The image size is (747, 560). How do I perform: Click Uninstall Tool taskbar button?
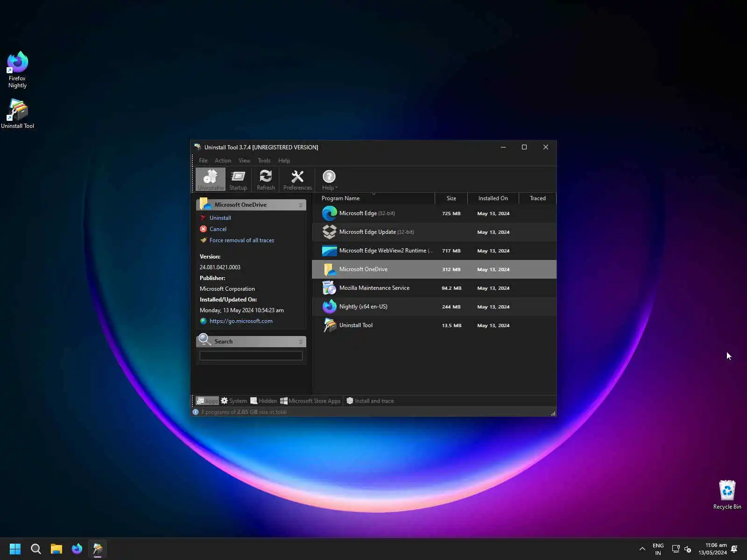coord(98,549)
